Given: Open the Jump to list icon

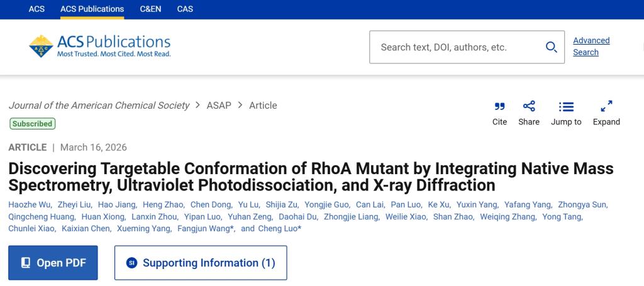Looking at the screenshot, I should click(x=566, y=107).
